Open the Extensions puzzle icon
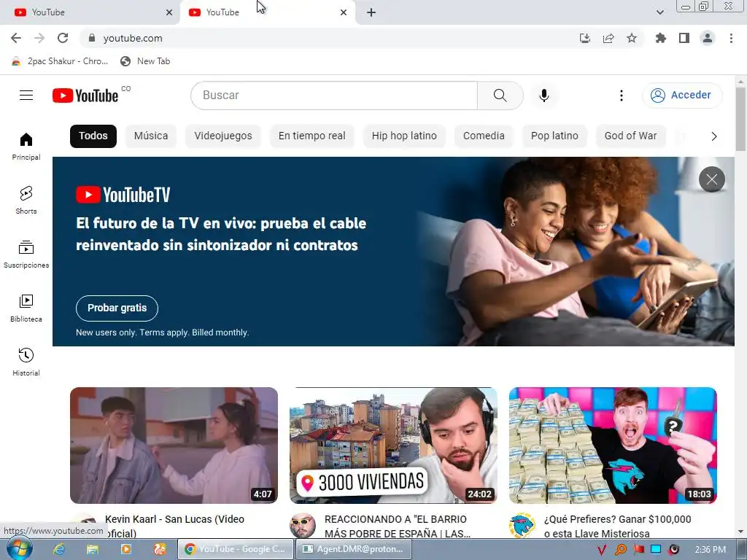The image size is (747, 560). point(660,38)
